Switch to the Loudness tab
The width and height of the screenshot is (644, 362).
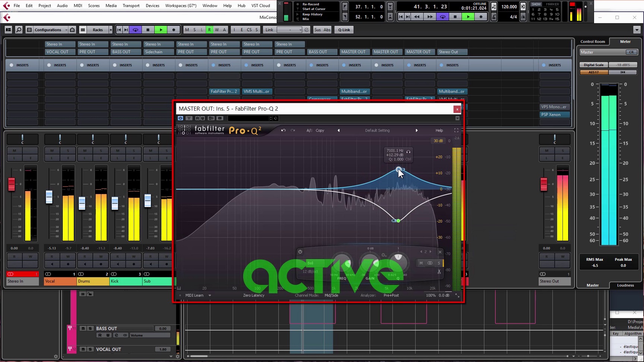[625, 285]
